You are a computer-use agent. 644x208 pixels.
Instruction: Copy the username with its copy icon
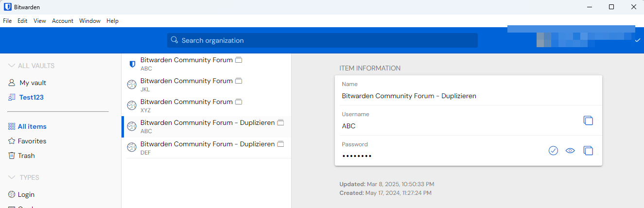pos(588,121)
